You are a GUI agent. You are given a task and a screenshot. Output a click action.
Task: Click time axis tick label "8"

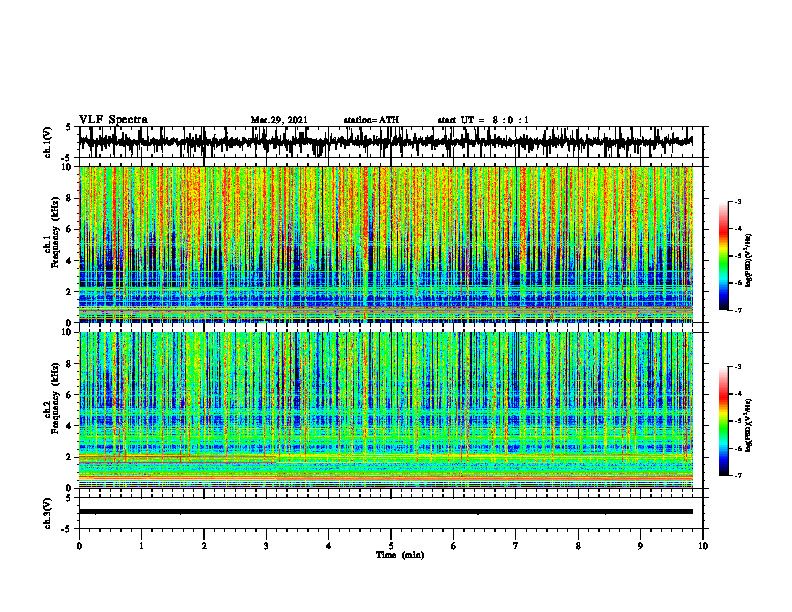(578, 546)
